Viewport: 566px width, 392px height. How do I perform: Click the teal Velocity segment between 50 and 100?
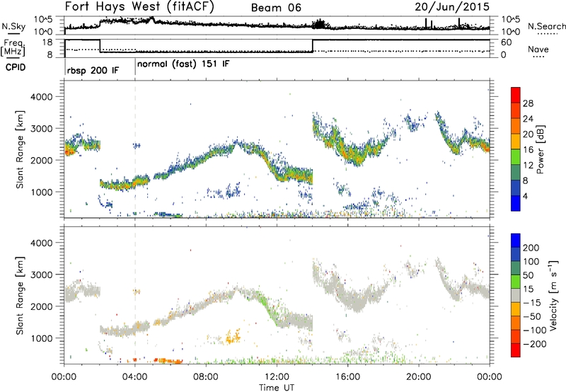pyautogui.click(x=516, y=267)
